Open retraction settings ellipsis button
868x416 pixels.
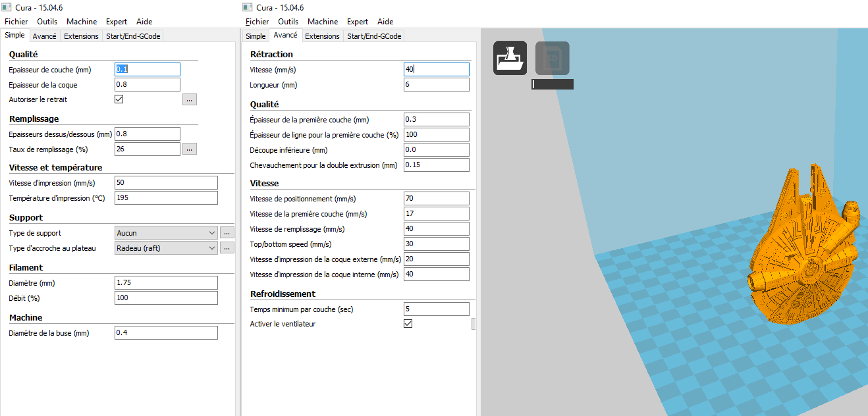pos(190,99)
